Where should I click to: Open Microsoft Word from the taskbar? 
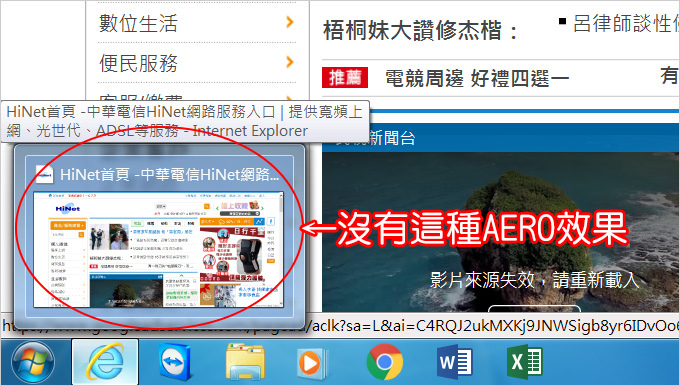tap(454, 362)
